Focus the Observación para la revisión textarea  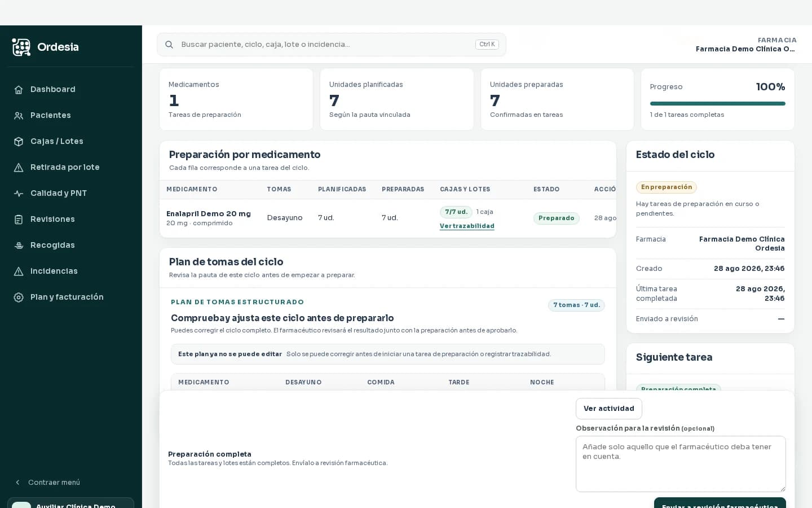click(681, 464)
